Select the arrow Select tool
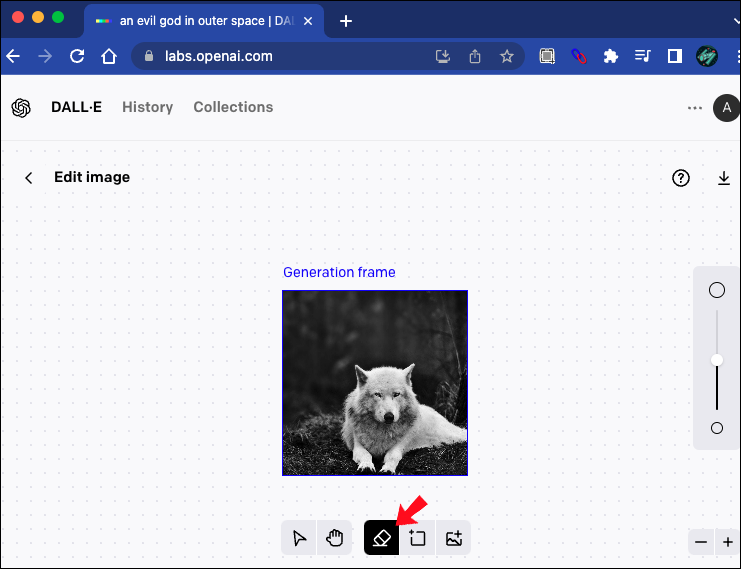This screenshot has width=741, height=569. tap(299, 538)
